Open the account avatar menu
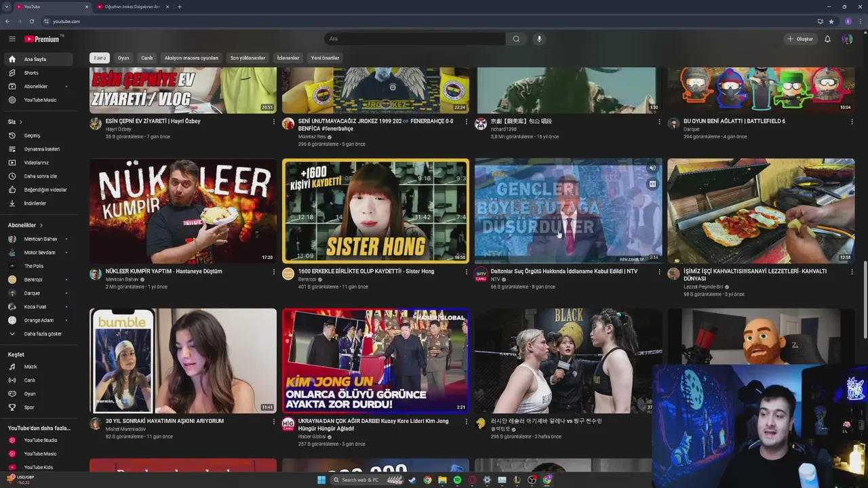The image size is (868, 488). [847, 39]
